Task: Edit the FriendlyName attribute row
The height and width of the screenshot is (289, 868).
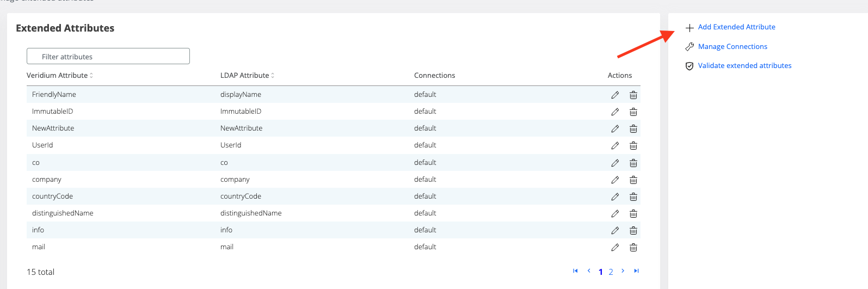Action: click(615, 95)
